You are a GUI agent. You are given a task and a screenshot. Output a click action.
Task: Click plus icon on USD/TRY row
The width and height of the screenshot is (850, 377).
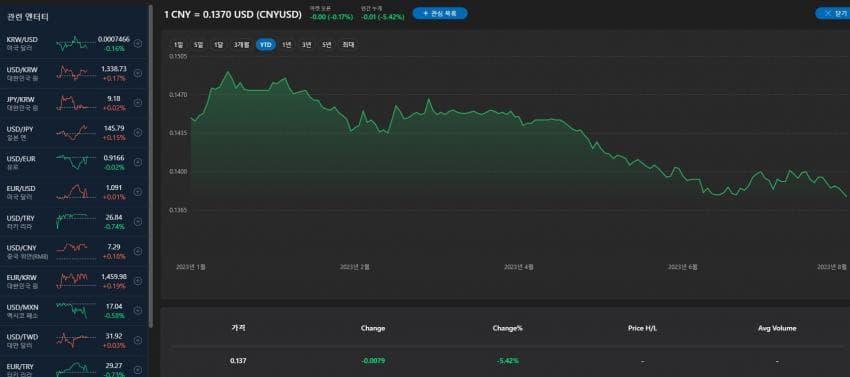(x=138, y=221)
